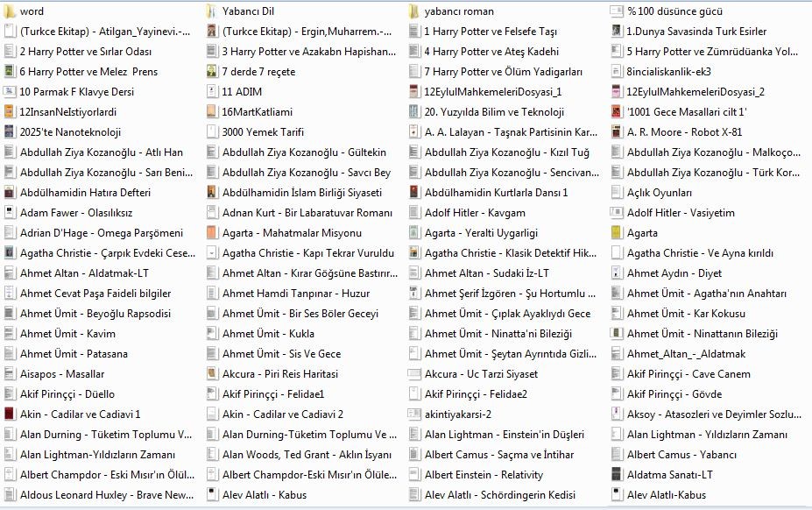This screenshot has width=812, height=510.
Task: Select 'Aisapos - Masallar'
Action: 62,374
